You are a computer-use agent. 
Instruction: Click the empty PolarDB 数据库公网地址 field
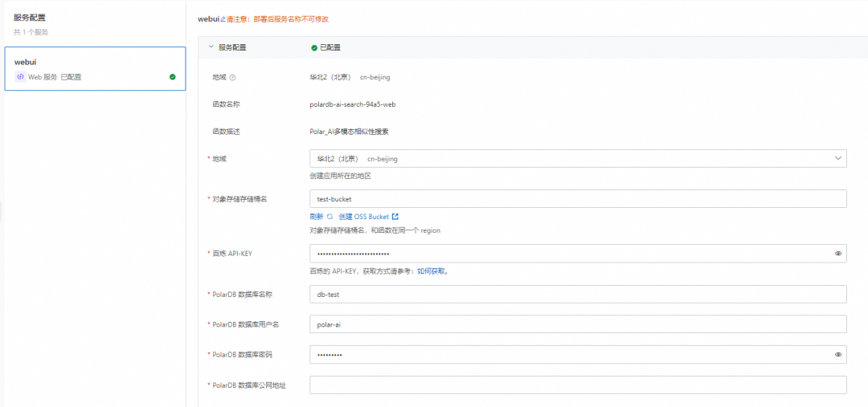click(x=578, y=385)
